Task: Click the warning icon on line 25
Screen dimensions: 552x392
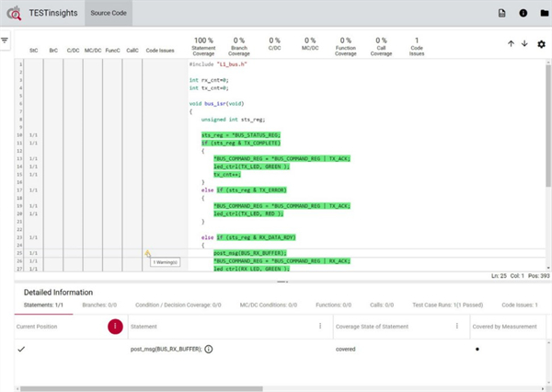Action: tap(147, 253)
